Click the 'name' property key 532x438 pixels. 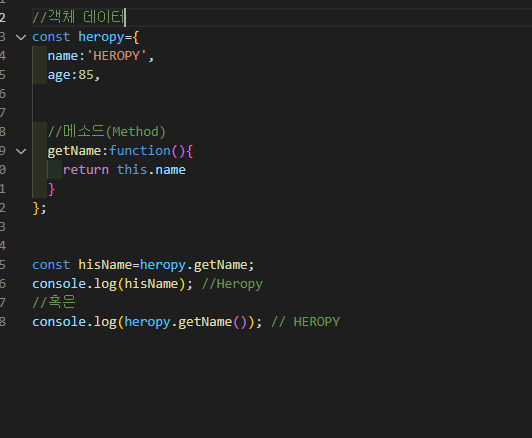pyautogui.click(x=63, y=56)
